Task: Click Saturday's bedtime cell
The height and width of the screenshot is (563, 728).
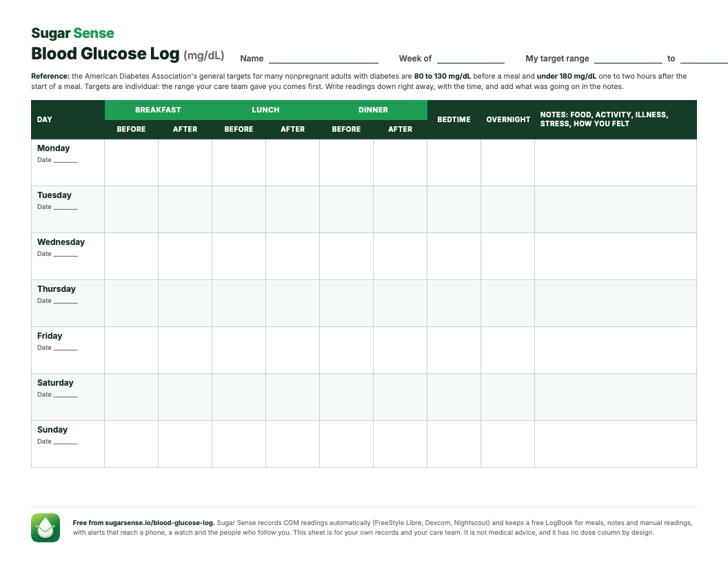Action: (x=454, y=397)
